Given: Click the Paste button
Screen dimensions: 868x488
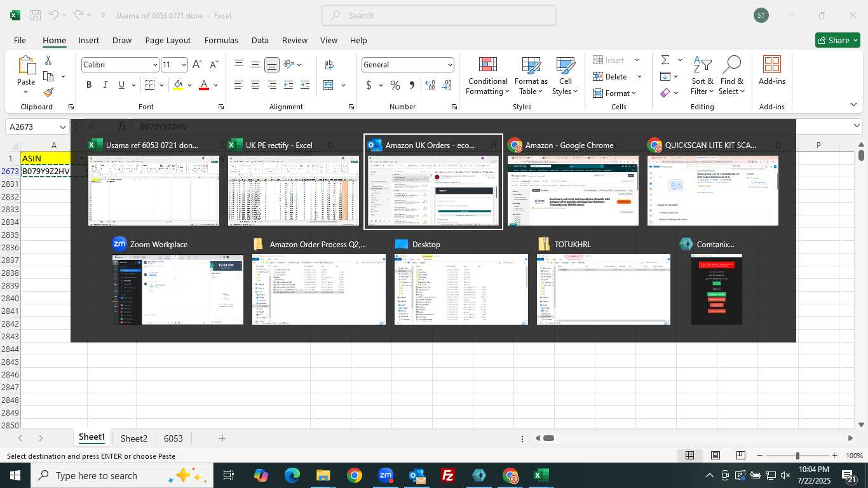Looking at the screenshot, I should pyautogui.click(x=26, y=75).
